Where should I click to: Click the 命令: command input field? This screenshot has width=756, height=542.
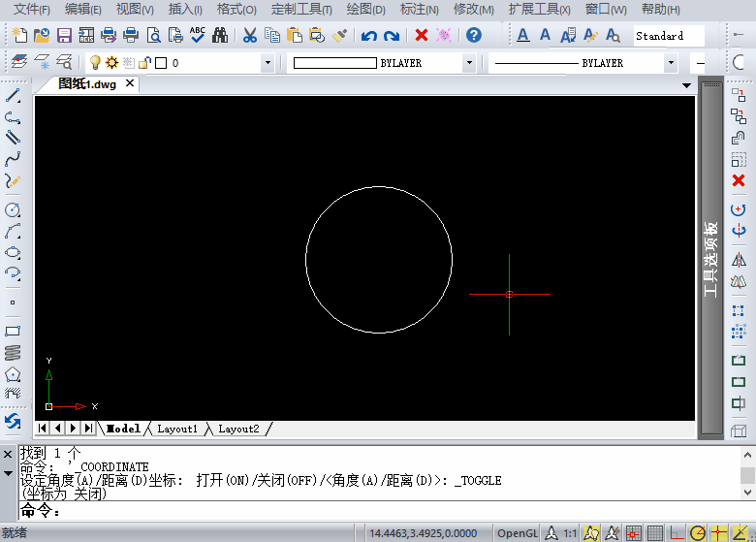(x=386, y=511)
